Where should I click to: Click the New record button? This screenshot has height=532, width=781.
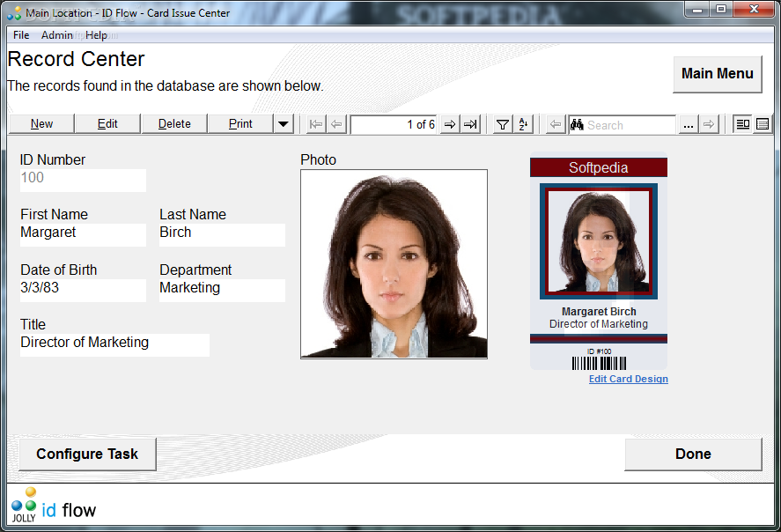[x=41, y=123]
